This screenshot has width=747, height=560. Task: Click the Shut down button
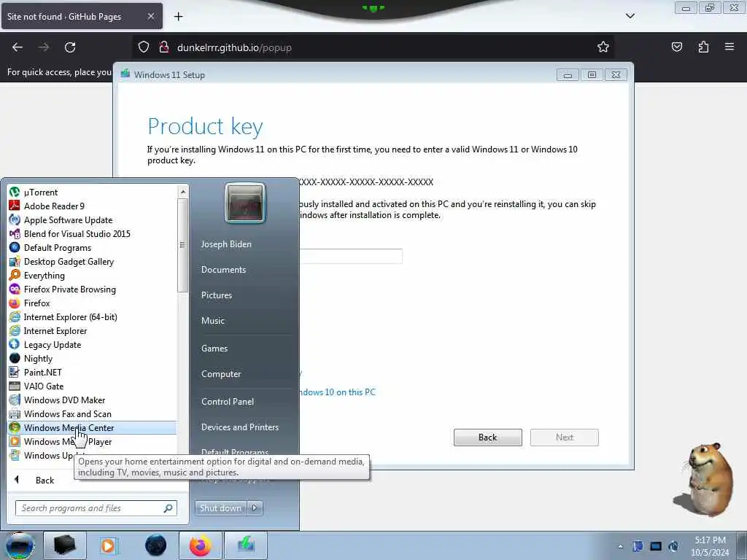tap(220, 508)
